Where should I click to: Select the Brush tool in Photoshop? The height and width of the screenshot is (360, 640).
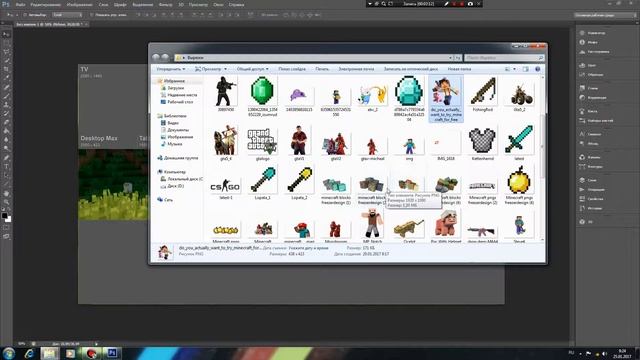[x=6, y=96]
